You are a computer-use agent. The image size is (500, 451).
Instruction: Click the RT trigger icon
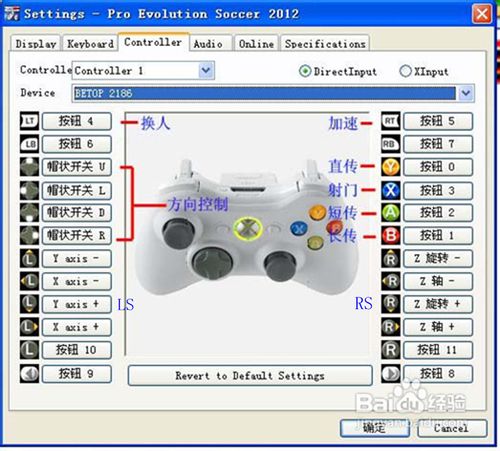tap(391, 121)
